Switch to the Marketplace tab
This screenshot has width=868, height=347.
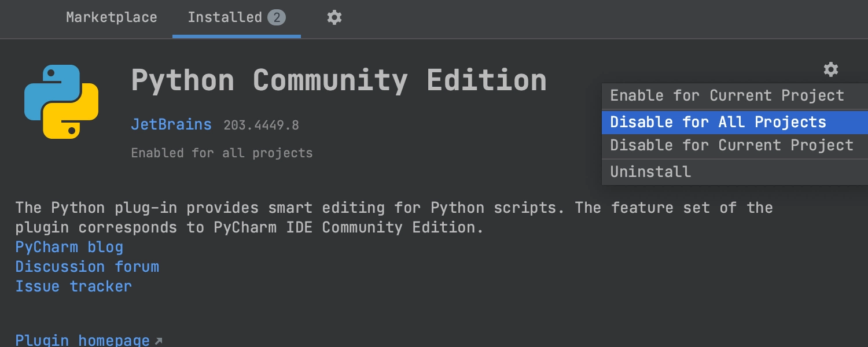(112, 17)
